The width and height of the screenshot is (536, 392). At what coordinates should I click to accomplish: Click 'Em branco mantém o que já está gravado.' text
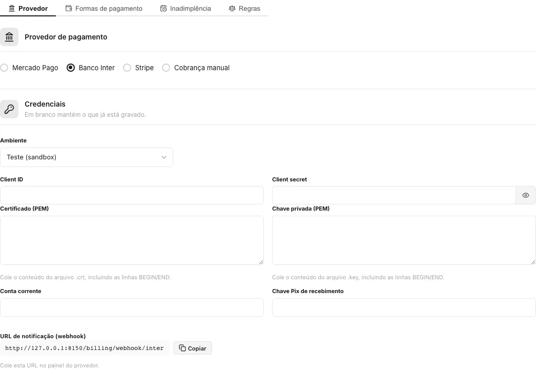click(x=85, y=114)
